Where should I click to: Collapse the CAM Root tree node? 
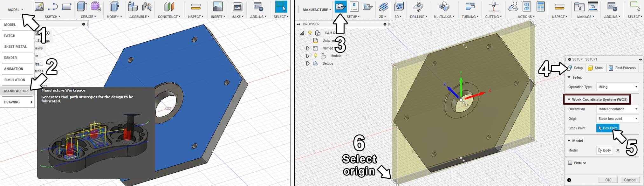click(x=302, y=33)
